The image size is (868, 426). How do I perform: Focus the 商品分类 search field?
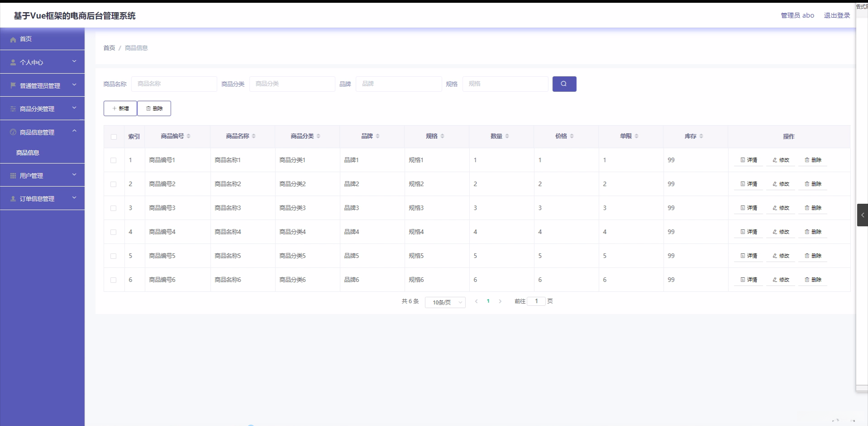292,84
